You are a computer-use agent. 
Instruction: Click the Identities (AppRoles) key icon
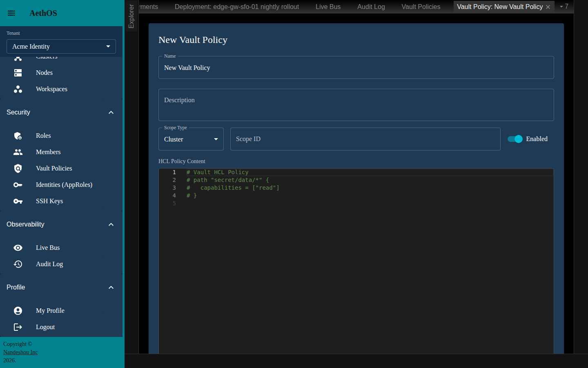[18, 185]
